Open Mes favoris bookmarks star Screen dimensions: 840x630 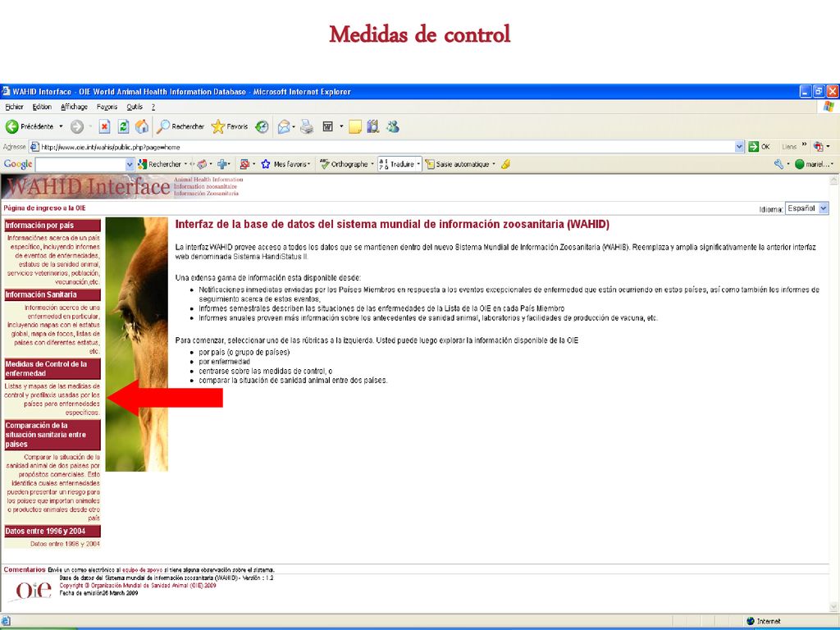(285, 164)
